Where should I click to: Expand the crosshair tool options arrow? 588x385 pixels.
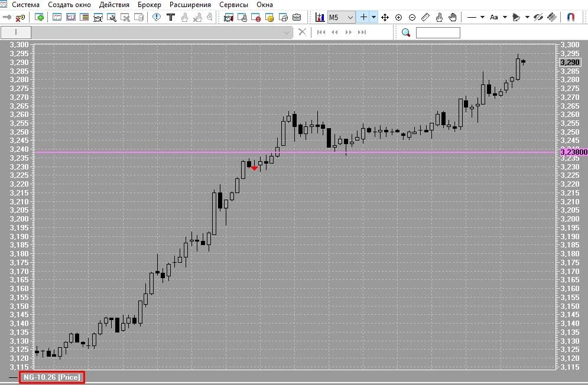click(x=373, y=17)
